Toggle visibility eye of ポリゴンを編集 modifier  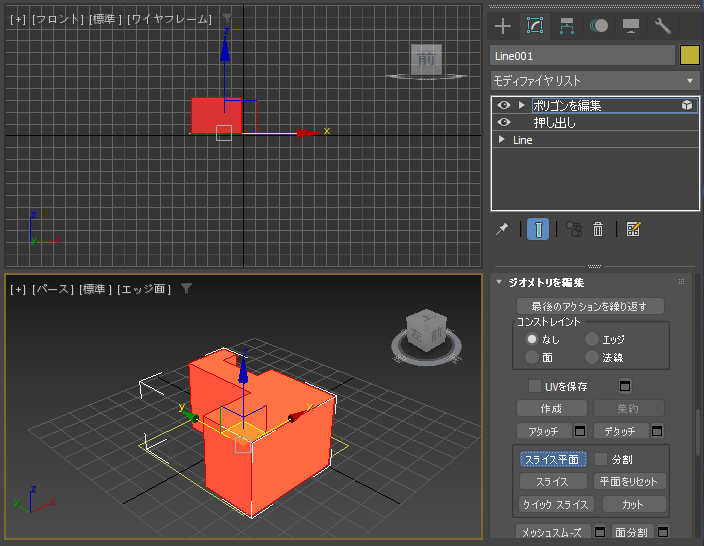504,105
